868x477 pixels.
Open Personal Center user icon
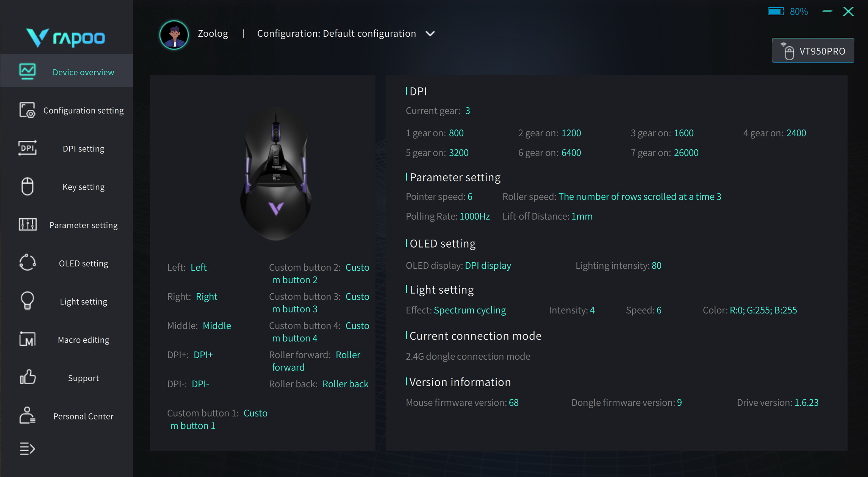coord(27,416)
